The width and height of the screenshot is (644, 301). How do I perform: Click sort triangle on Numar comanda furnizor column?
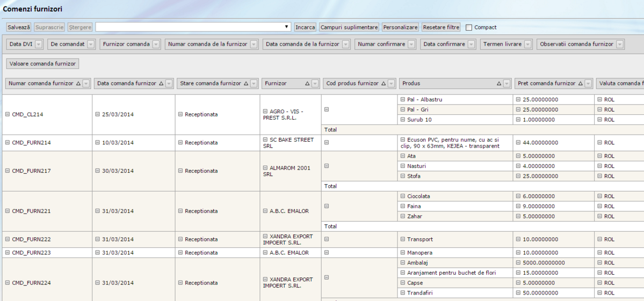[x=78, y=84]
